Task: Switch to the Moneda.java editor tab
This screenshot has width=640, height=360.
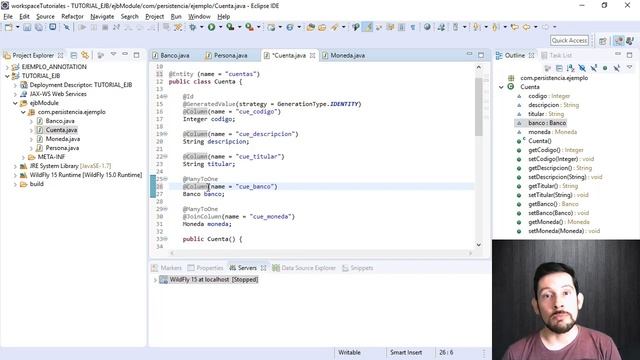Action: 343,56
